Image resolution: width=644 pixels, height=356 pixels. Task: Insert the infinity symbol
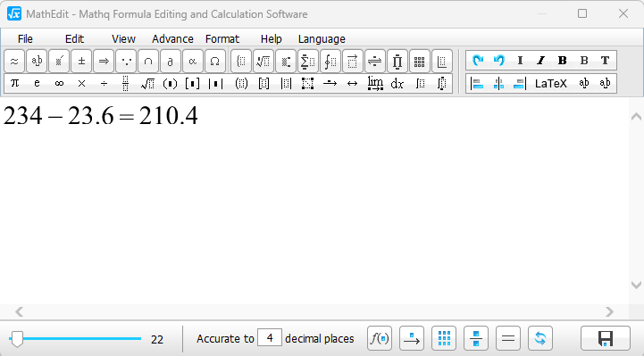click(59, 83)
